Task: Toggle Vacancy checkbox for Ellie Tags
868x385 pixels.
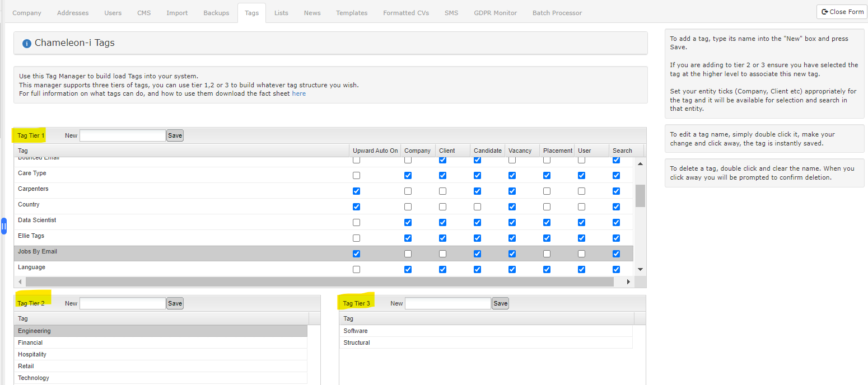Action: [x=512, y=238]
